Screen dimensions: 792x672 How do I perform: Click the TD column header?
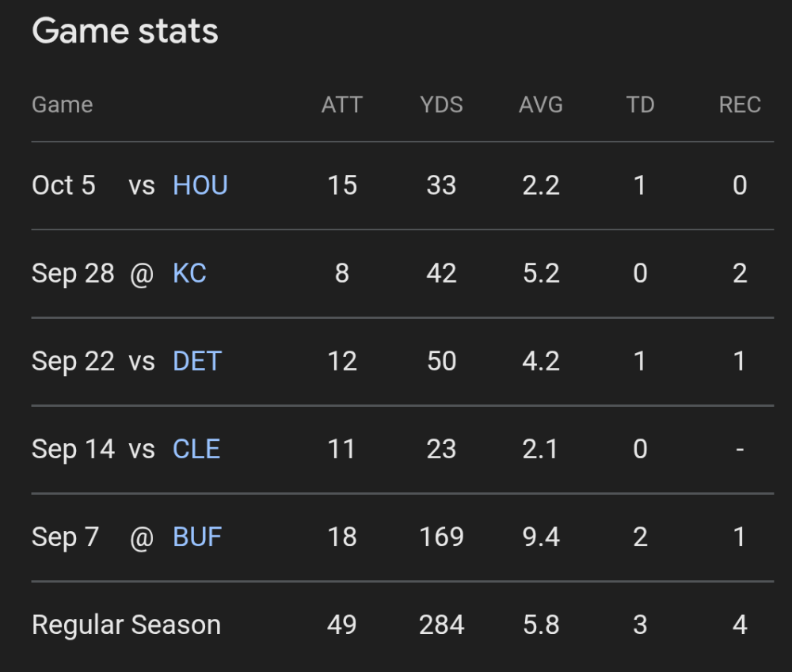click(640, 104)
